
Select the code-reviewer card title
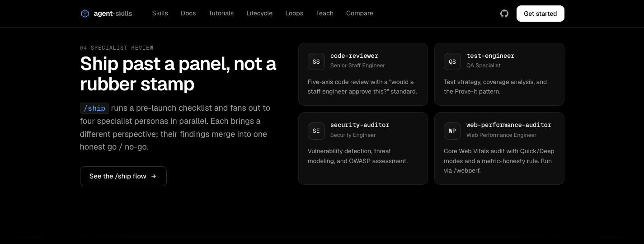point(354,56)
